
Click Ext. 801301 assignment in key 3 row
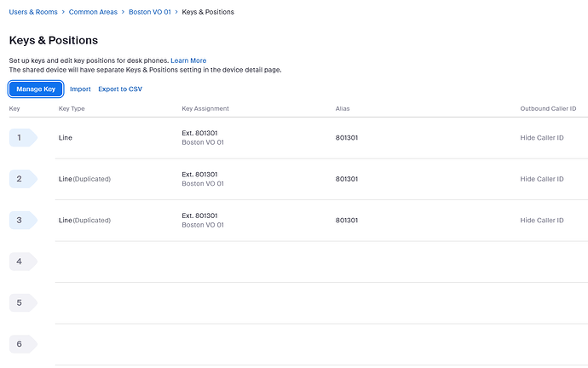click(200, 216)
